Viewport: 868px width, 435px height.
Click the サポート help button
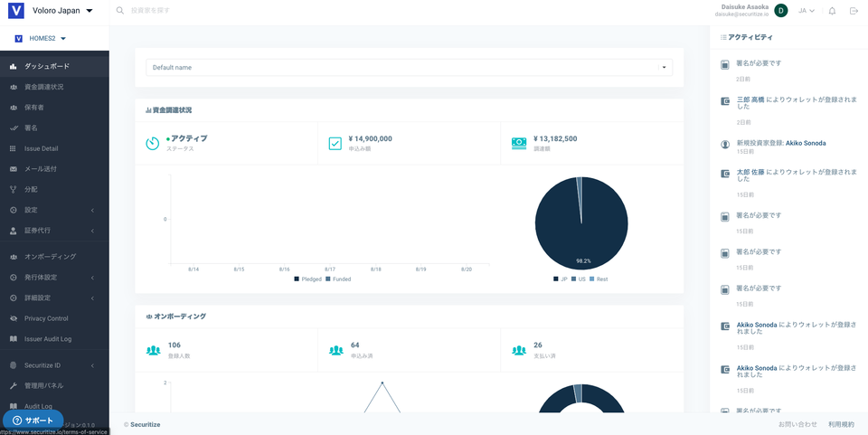click(x=33, y=421)
